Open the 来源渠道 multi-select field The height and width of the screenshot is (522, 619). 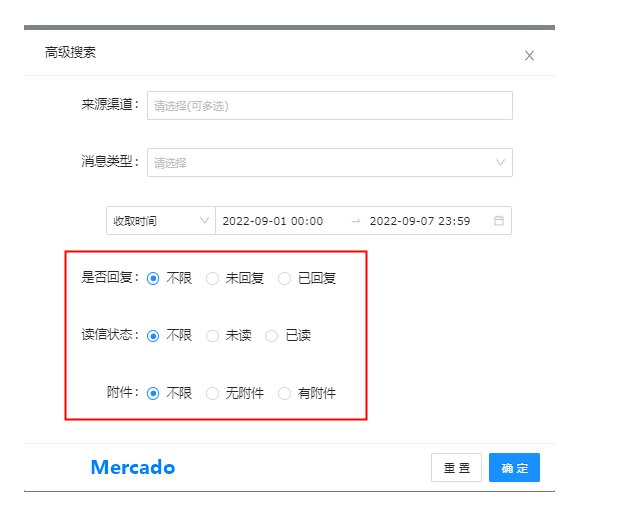pyautogui.click(x=330, y=105)
